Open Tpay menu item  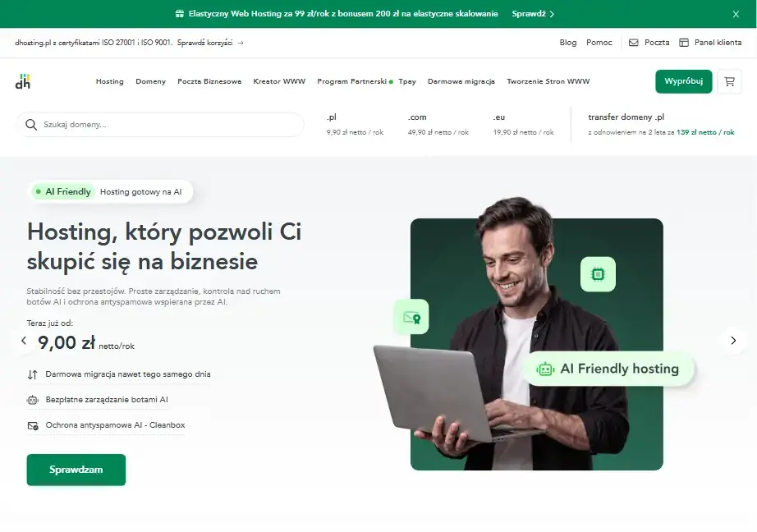(407, 81)
